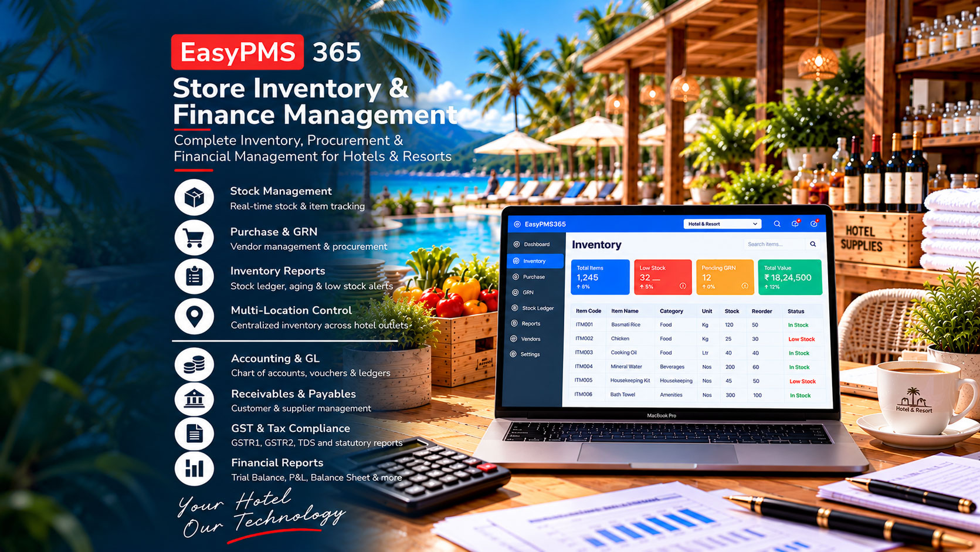
Task: Click the Total Value ₹18,24,500 card
Action: [x=790, y=277]
